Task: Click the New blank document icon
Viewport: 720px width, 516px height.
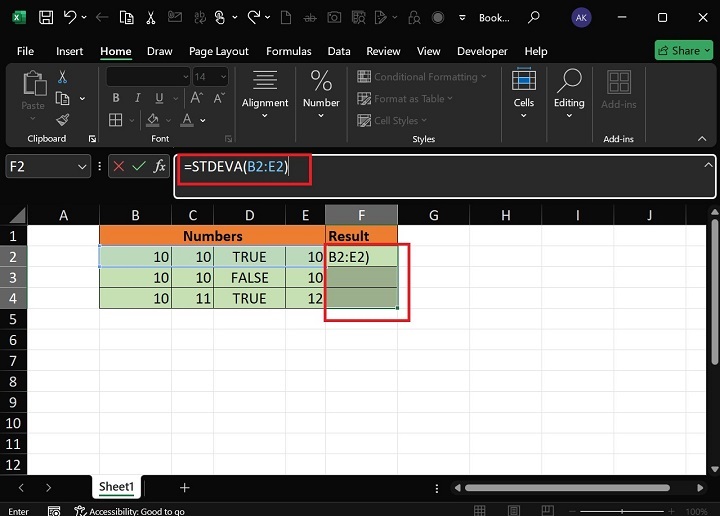Action: coord(286,17)
